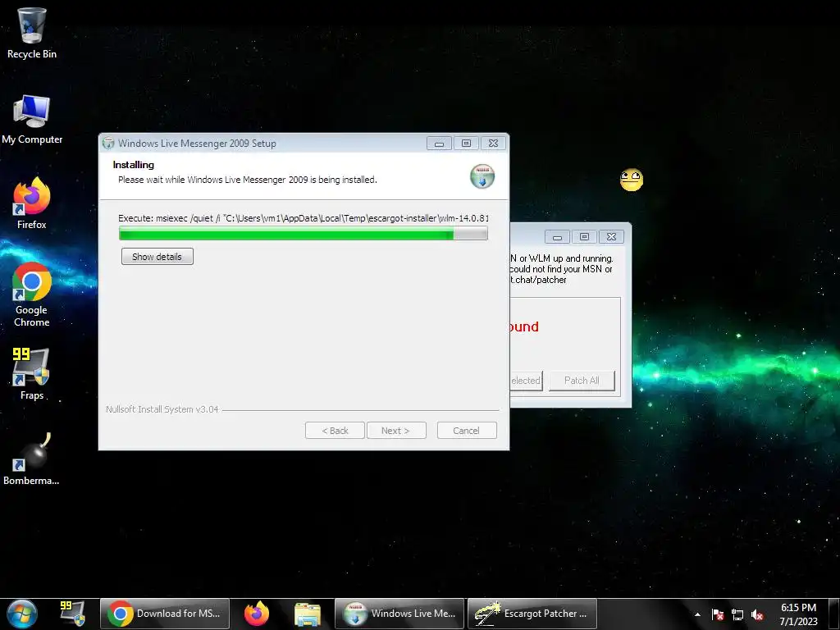The width and height of the screenshot is (840, 630).
Task: Click the < Back button in Setup
Action: (x=335, y=431)
